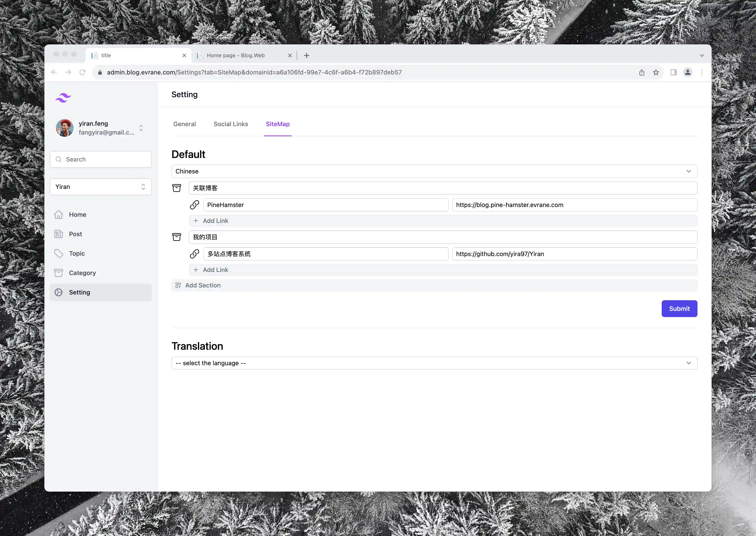The width and height of the screenshot is (756, 536).
Task: Click the browser share icon
Action: point(642,72)
